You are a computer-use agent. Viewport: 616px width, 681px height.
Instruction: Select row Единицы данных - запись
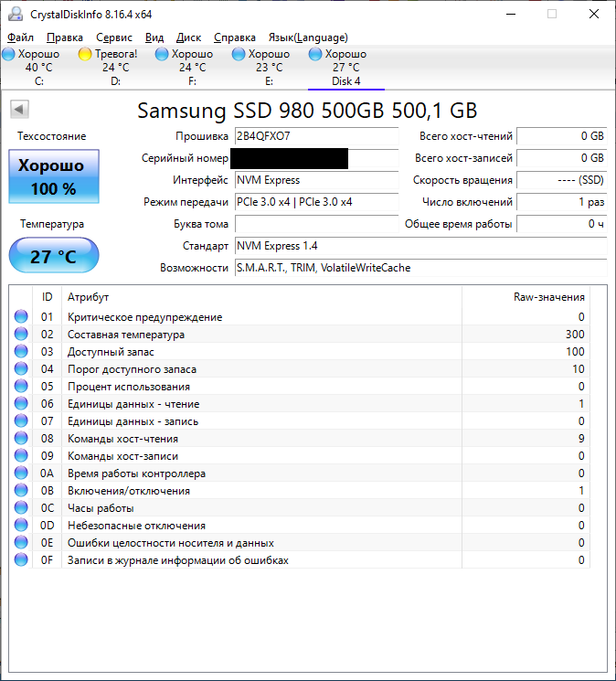coord(300,420)
